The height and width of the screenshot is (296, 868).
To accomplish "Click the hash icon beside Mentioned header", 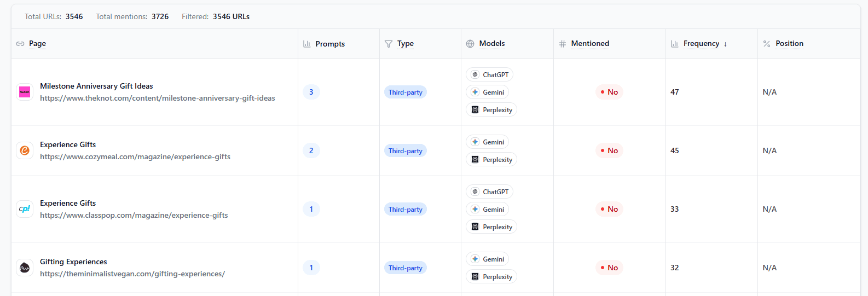I will tap(563, 44).
